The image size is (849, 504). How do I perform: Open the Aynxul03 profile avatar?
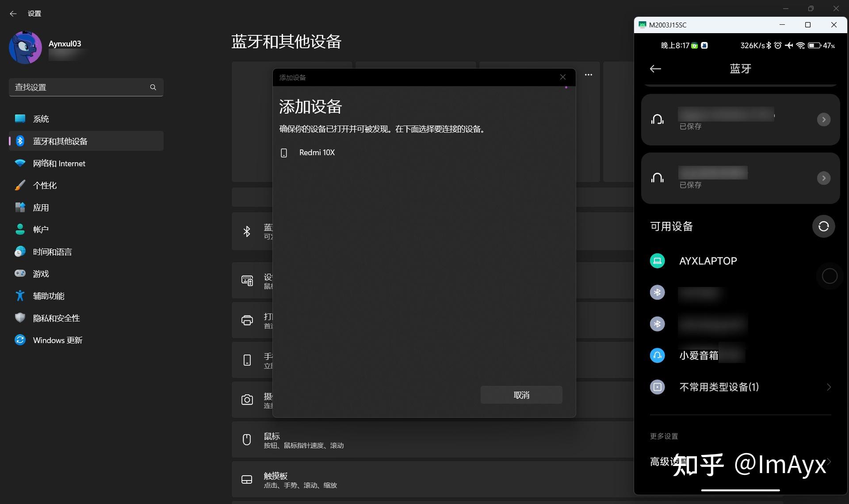25,47
